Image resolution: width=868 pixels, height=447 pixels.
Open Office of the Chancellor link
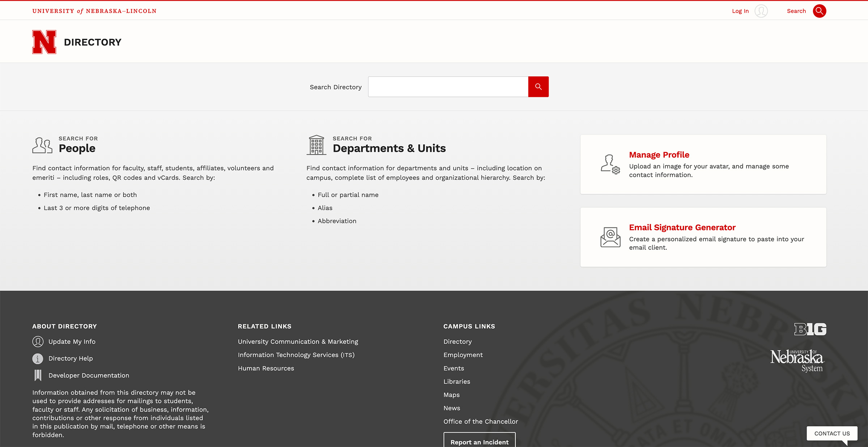(481, 422)
